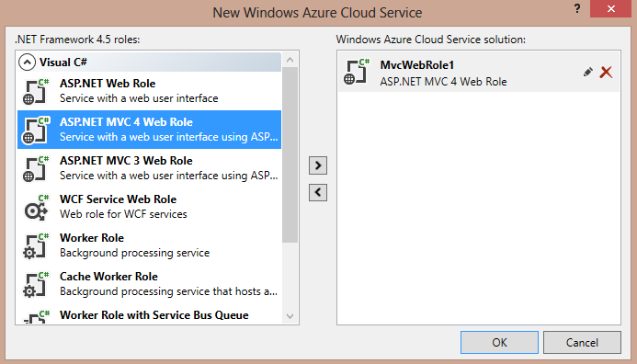Select the WCF Service Web Role entry
Screen dimensions: 637x364
[149, 207]
